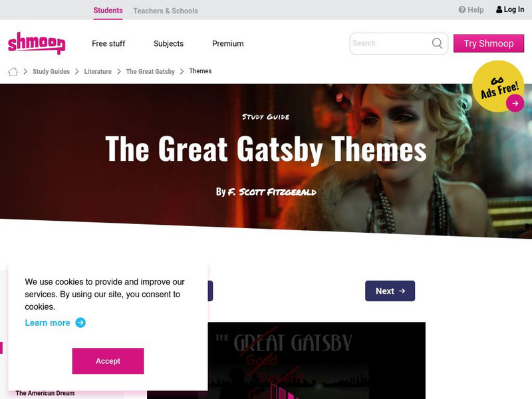Click the arrow on the Next button
The image size is (532, 399).
[x=402, y=291]
